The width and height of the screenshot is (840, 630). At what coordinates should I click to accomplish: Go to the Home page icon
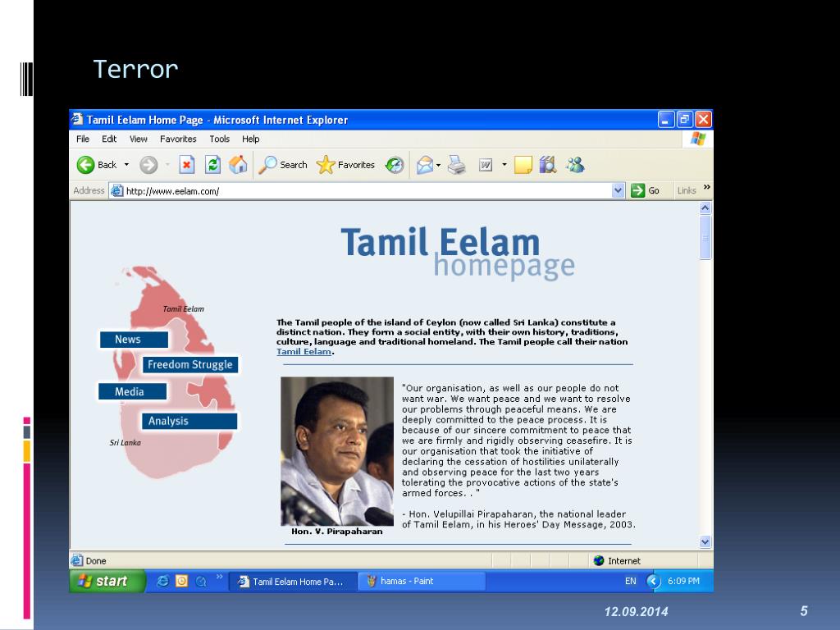[x=239, y=165]
